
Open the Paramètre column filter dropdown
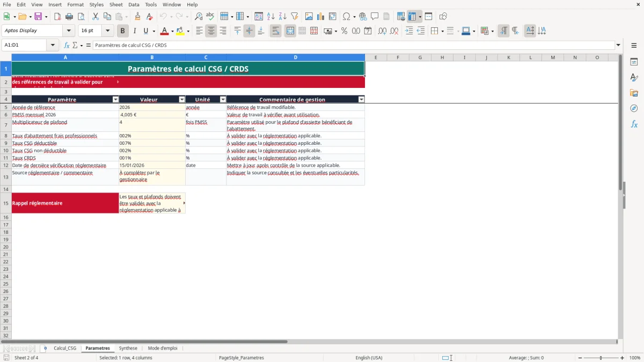[x=115, y=99]
